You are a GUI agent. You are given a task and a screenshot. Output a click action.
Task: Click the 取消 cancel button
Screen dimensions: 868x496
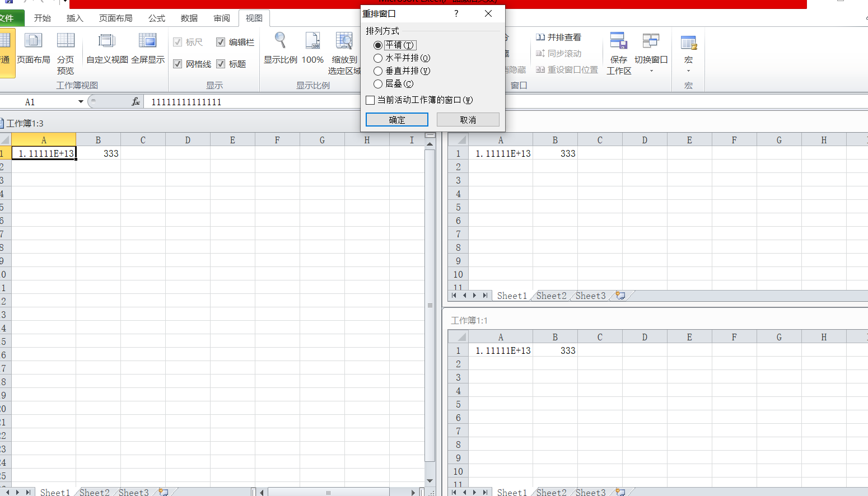click(468, 120)
